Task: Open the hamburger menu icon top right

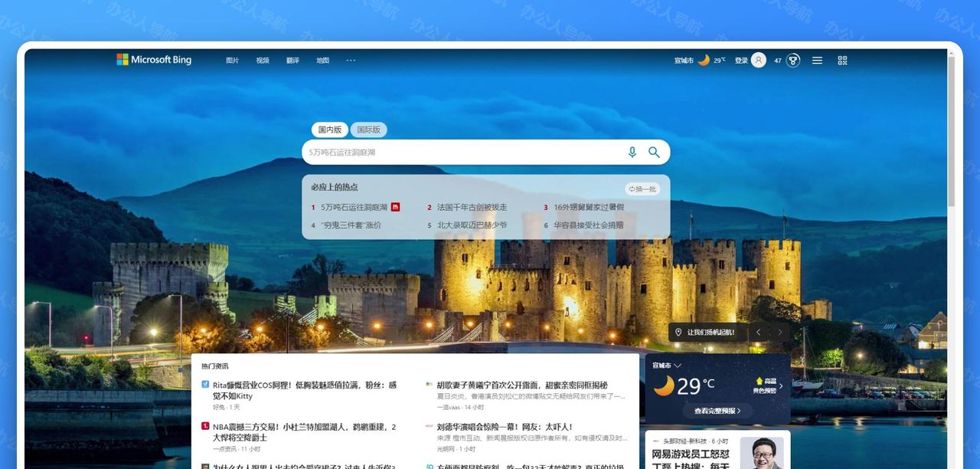Action: tap(816, 60)
